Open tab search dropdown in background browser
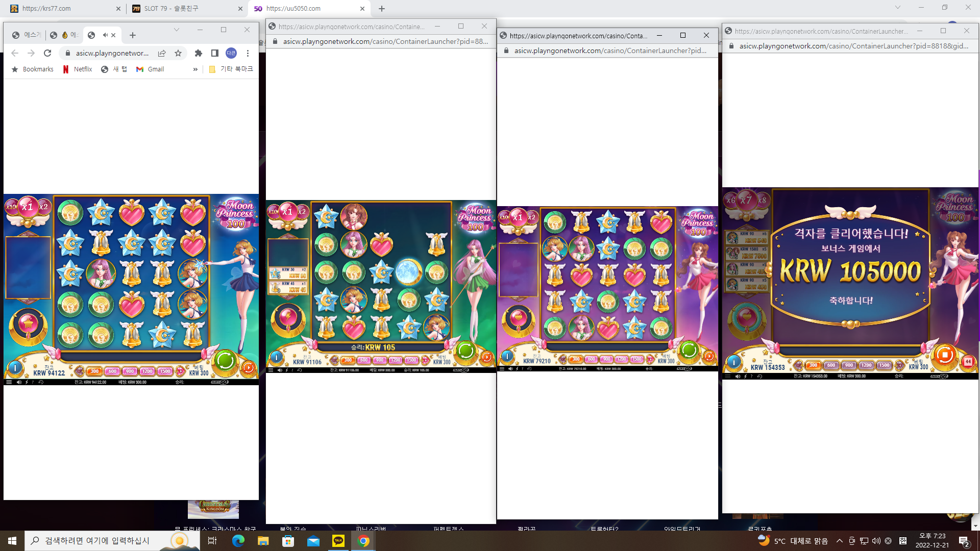The width and height of the screenshot is (980, 551). pyautogui.click(x=898, y=8)
